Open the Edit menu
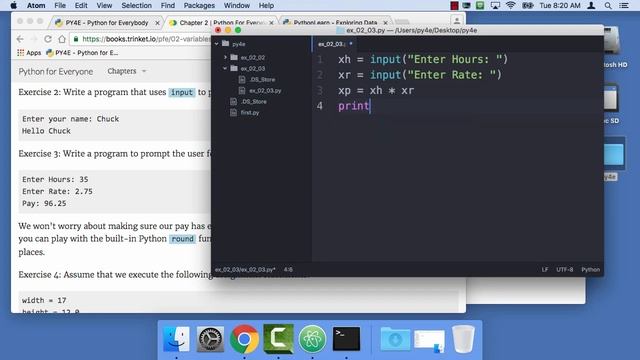This screenshot has width=640, height=360. pyautogui.click(x=81, y=5)
